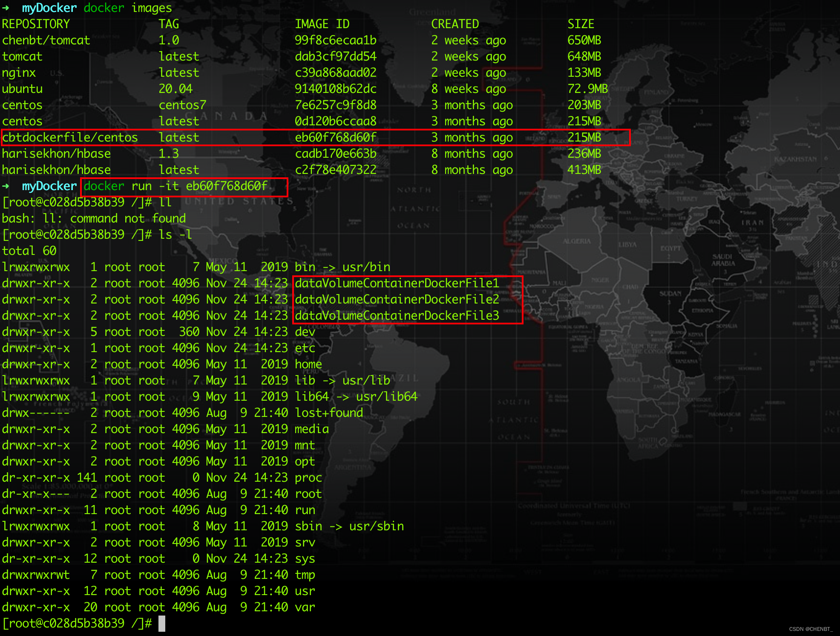The width and height of the screenshot is (840, 636).
Task: Click the image ID 99f8c6ecaa1b
Action: pyautogui.click(x=336, y=40)
